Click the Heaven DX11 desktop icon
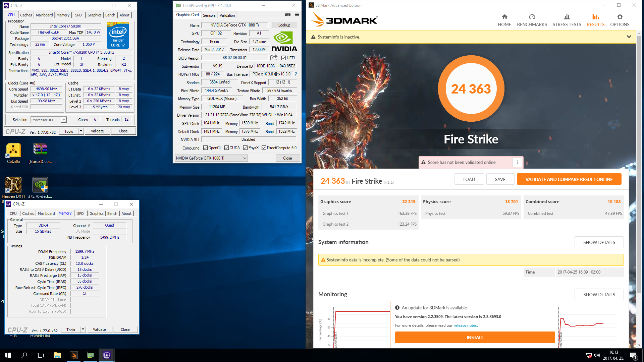Viewport: 644px width, 362px height. tap(13, 185)
